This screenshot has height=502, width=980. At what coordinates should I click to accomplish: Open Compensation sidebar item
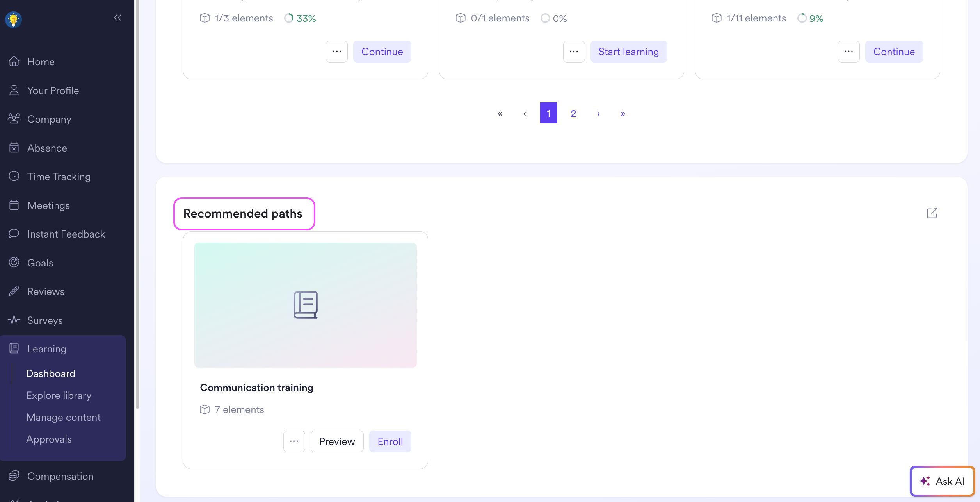coord(60,476)
